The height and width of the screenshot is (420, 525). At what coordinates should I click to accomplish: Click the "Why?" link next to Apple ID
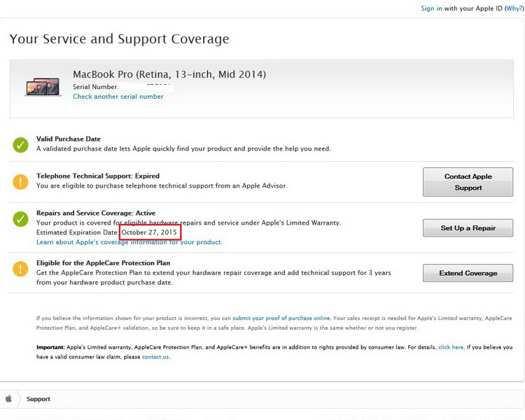(x=514, y=8)
